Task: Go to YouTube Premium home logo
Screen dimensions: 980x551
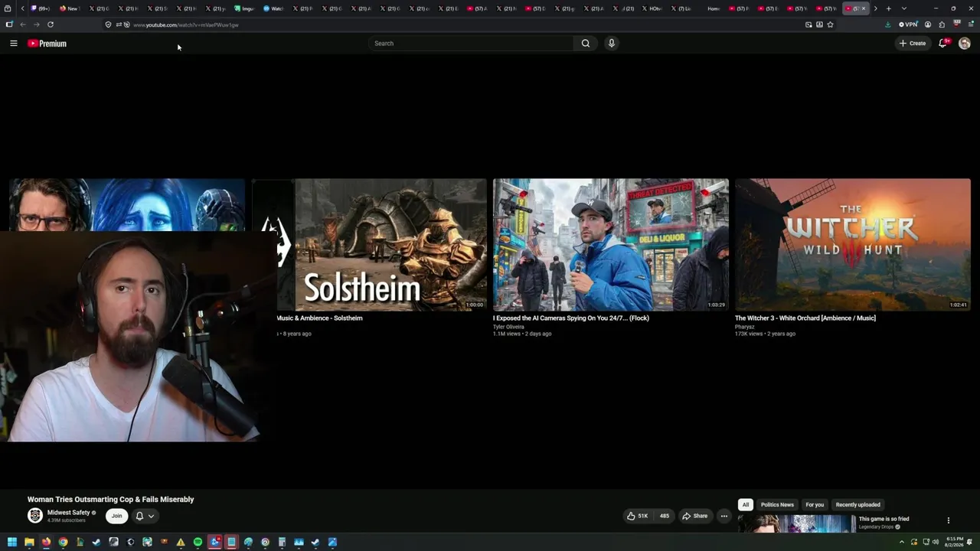Action: click(x=47, y=44)
